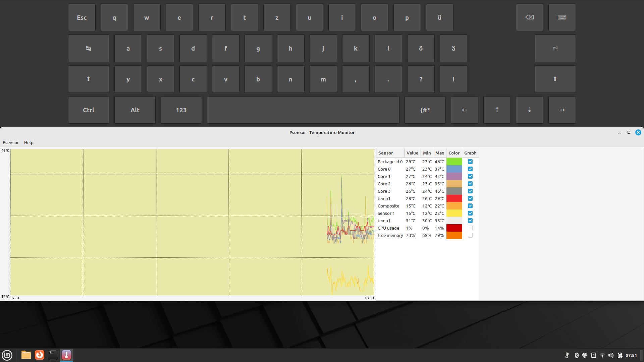644x362 pixels.
Task: Open the removable drives eject icon
Action: pos(594,355)
